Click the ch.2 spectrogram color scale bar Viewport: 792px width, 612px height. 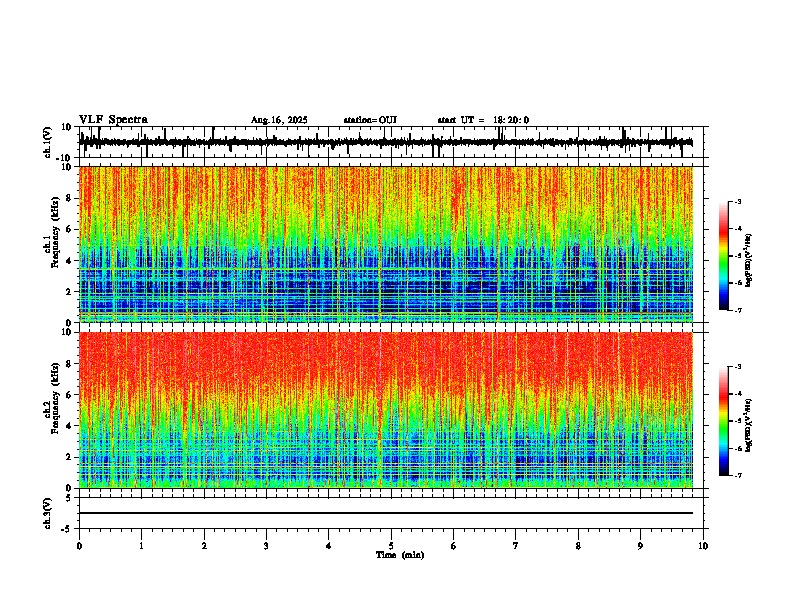click(x=724, y=421)
